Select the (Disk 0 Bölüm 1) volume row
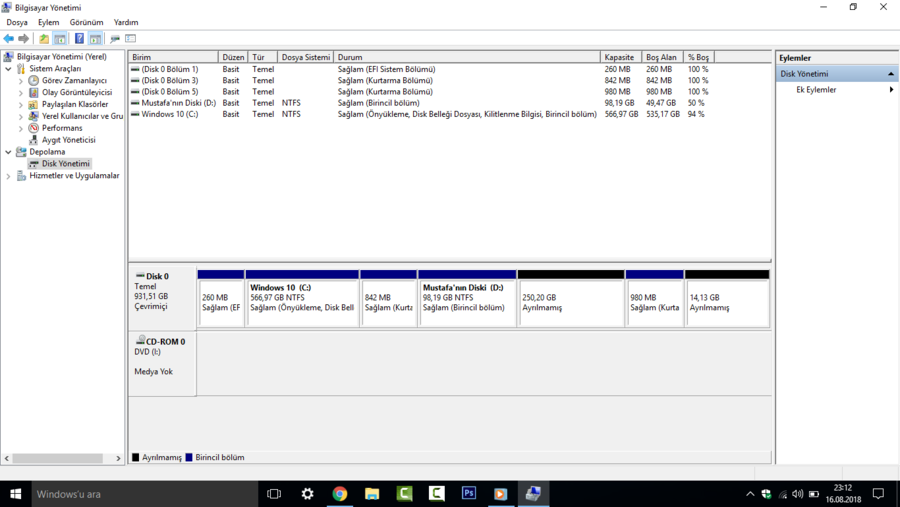900x507 pixels. pyautogui.click(x=419, y=69)
